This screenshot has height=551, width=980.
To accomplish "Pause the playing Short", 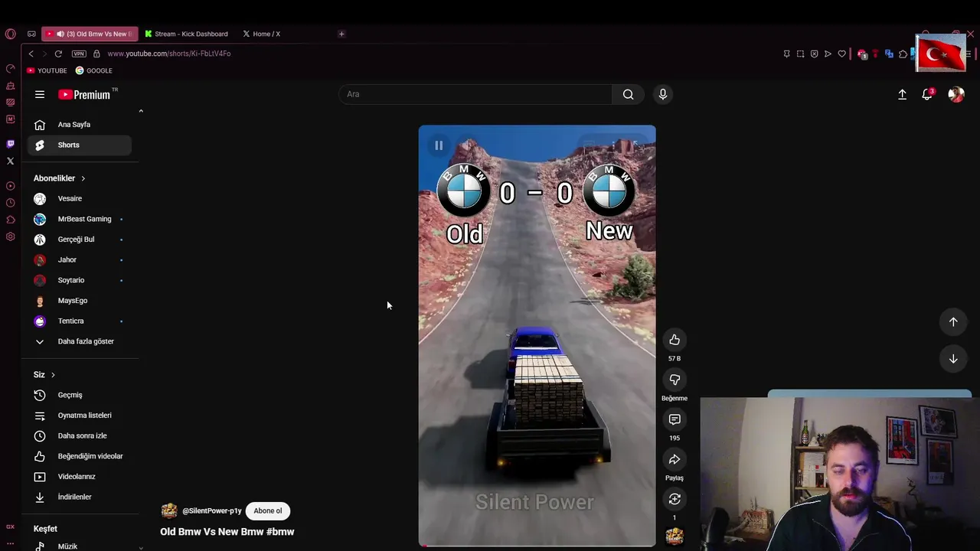I will tap(439, 145).
